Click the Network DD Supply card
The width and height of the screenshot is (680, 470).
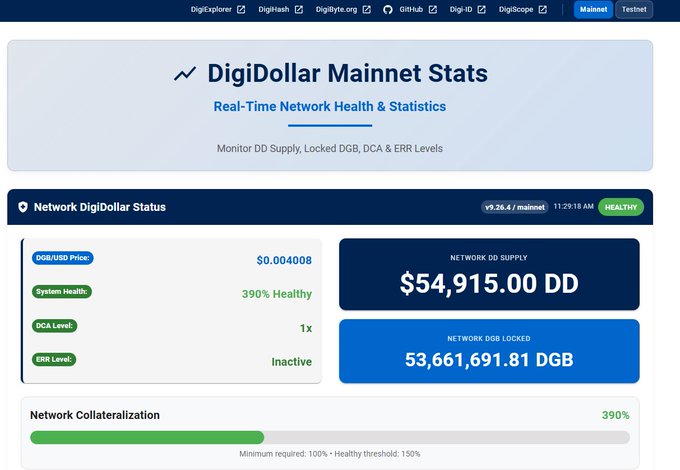click(489, 274)
